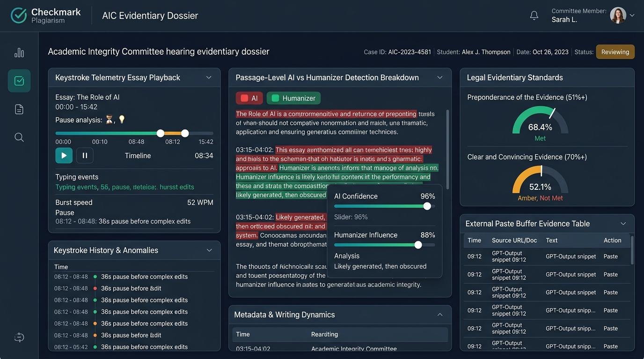Click the first playback timeline handle near 08:48
This screenshot has height=359, width=644.
[161, 133]
